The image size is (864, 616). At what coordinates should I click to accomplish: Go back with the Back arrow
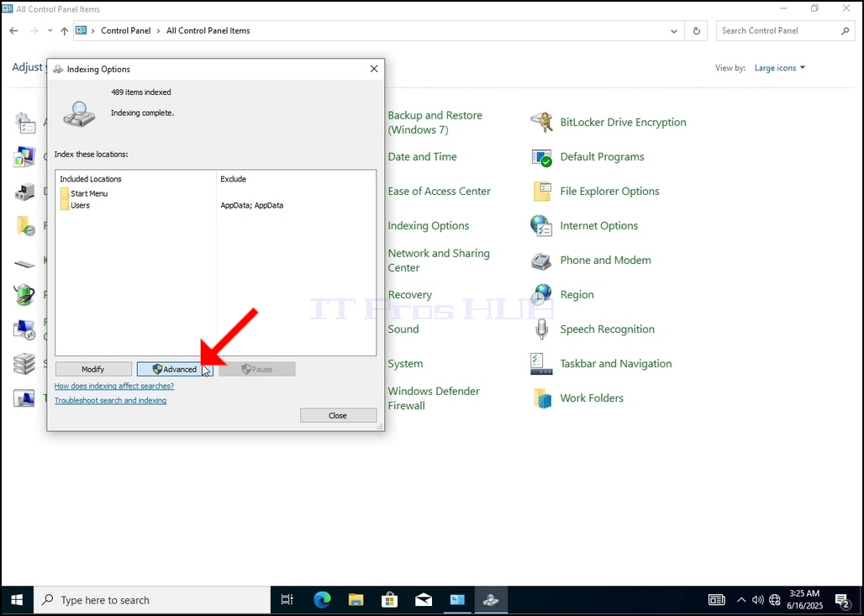[13, 31]
